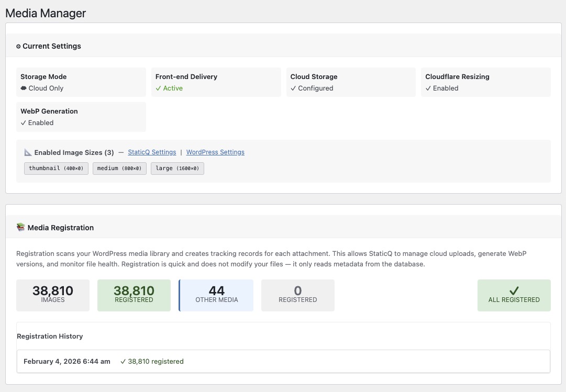Image resolution: width=566 pixels, height=392 pixels.
Task: Click the 38,810 IMAGES stat card
Action: [x=52, y=295]
